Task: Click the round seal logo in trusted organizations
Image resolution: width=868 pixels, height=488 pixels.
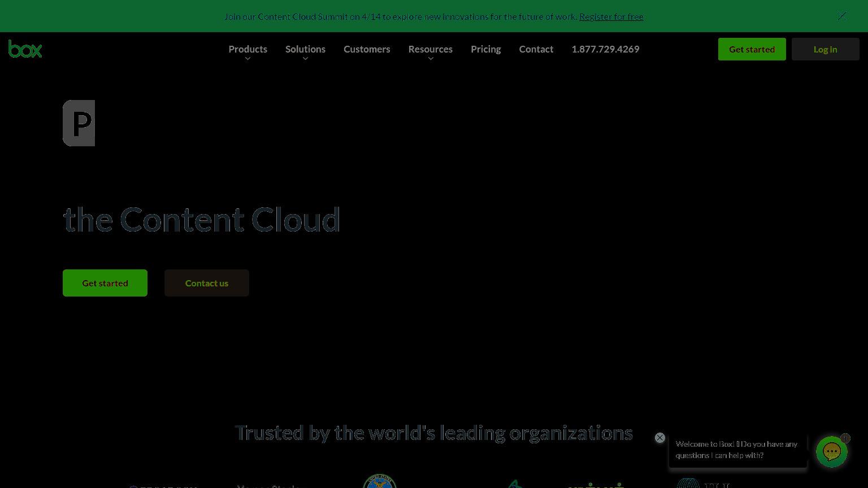Action: pyautogui.click(x=380, y=481)
